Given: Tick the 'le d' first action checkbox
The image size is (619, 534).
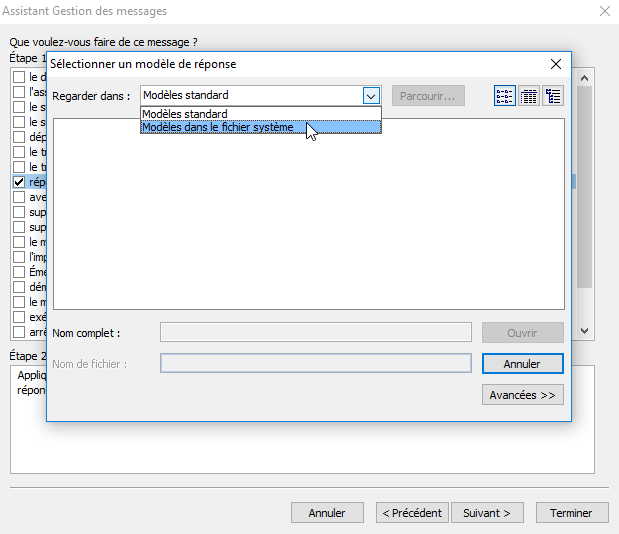Looking at the screenshot, I should pos(19,77).
